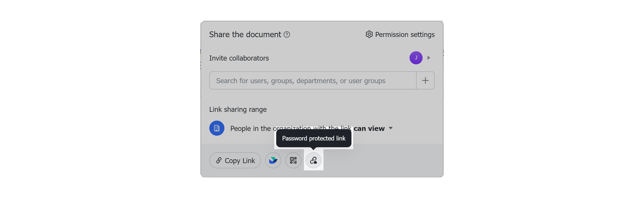Click the help icon beside Share the document
Image resolution: width=644 pixels, height=200 pixels.
pos(287,35)
